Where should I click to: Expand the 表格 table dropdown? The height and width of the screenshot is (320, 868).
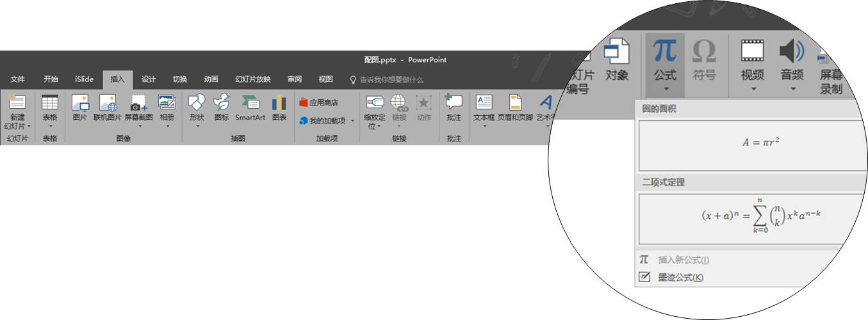50,126
